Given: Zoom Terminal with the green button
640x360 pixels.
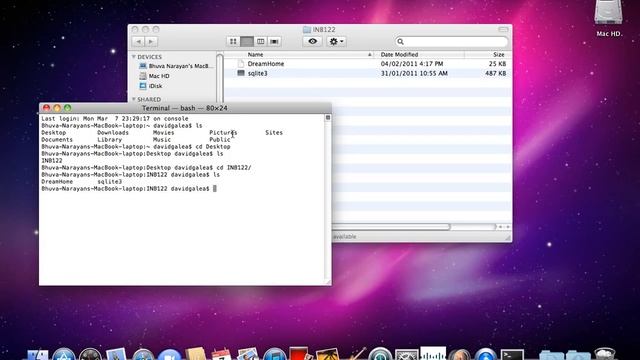Looking at the screenshot, I should click(67, 108).
